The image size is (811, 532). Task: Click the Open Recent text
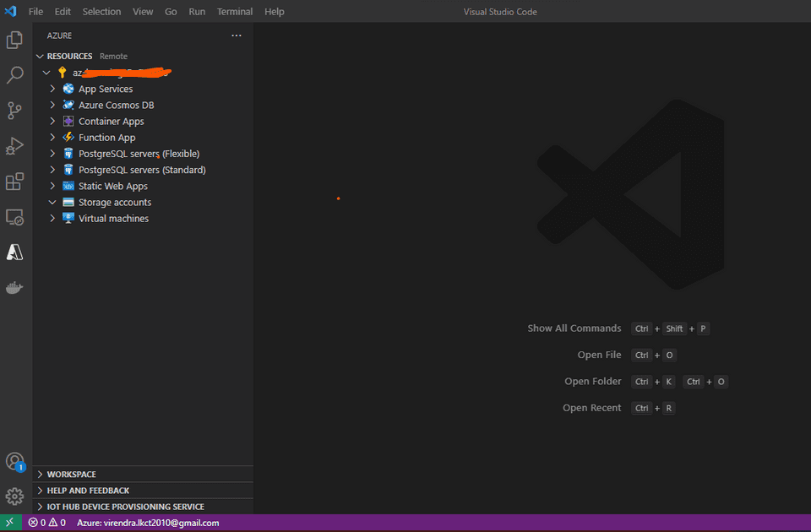point(591,407)
